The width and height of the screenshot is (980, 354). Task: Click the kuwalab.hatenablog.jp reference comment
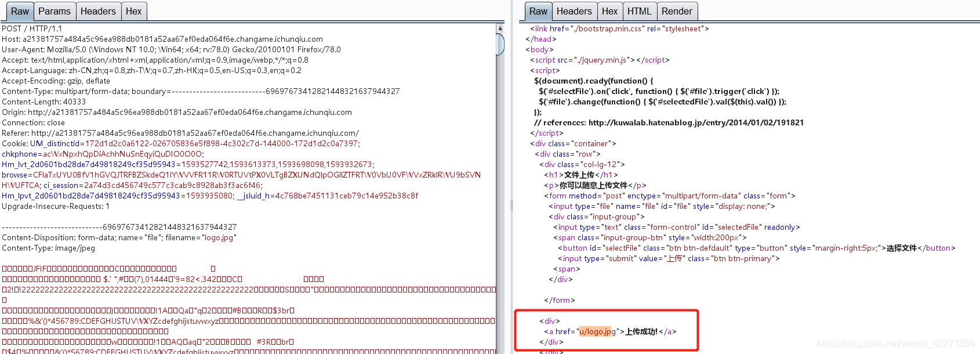[669, 122]
